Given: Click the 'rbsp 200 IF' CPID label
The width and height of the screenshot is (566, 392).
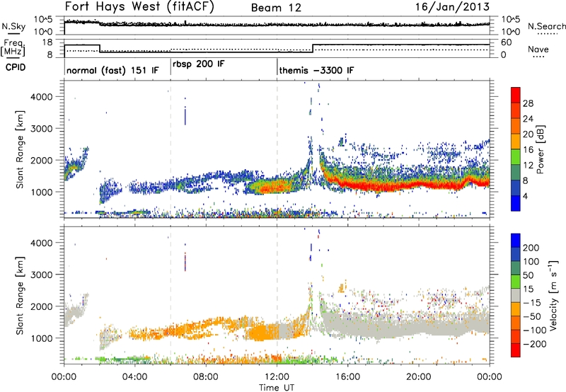Looking at the screenshot, I should coord(199,64).
